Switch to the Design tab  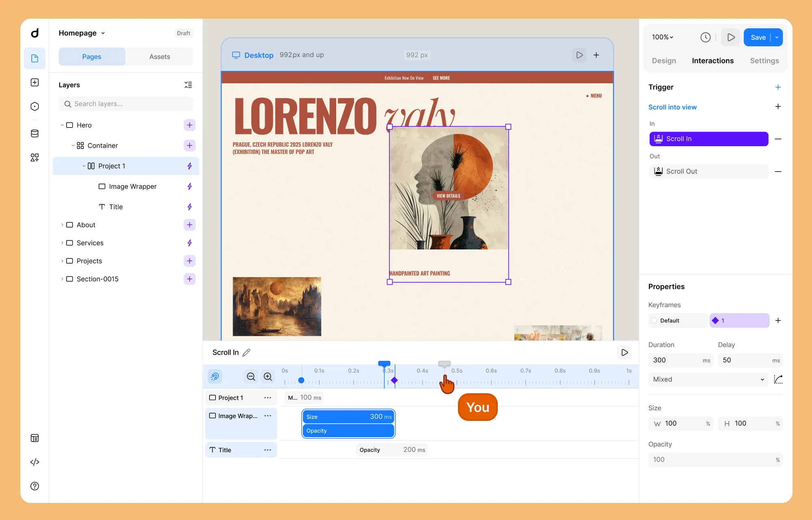click(x=664, y=61)
